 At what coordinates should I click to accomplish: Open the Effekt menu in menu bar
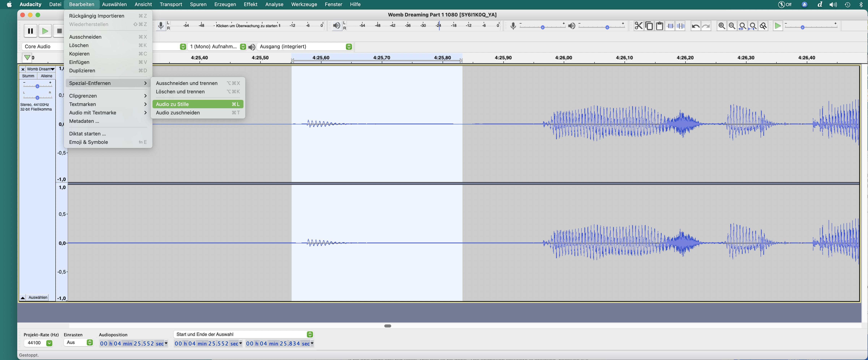coord(250,4)
